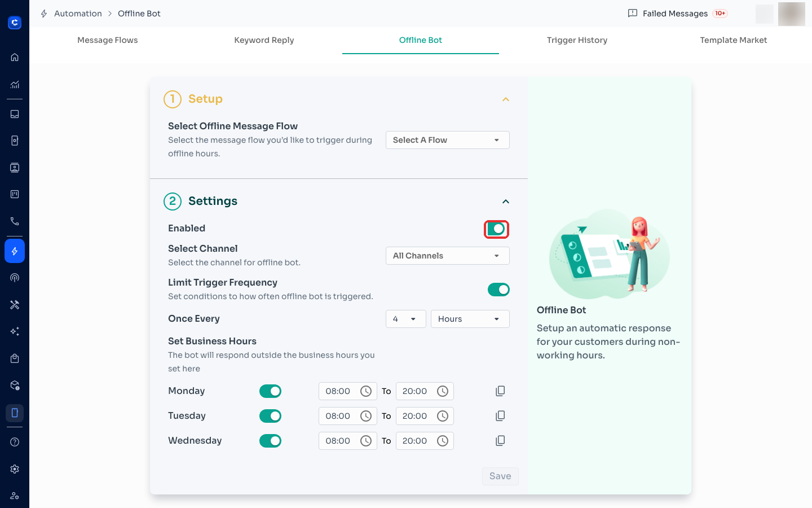Edit Monday's 20:00 end time field
The height and width of the screenshot is (508, 812).
click(x=425, y=391)
